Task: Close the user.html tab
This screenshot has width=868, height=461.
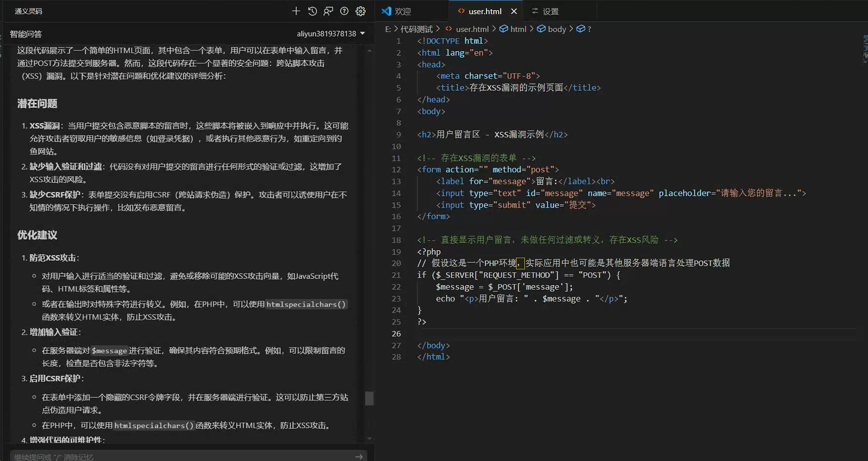Action: tap(514, 11)
